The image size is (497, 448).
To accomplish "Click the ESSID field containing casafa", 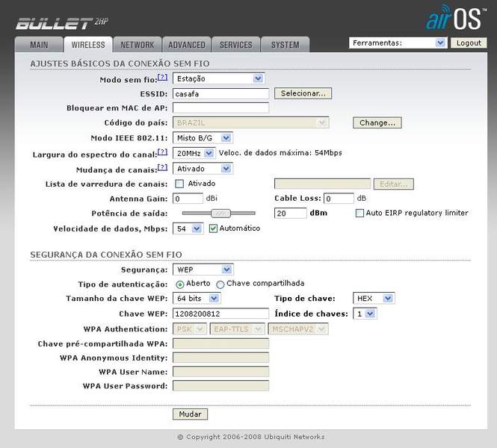I will [220, 94].
